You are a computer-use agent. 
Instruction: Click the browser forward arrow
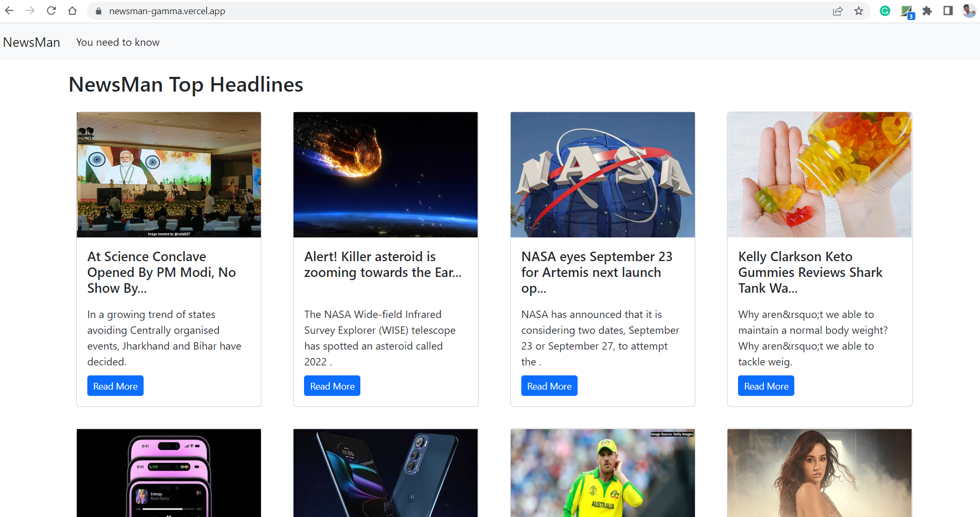[x=31, y=11]
